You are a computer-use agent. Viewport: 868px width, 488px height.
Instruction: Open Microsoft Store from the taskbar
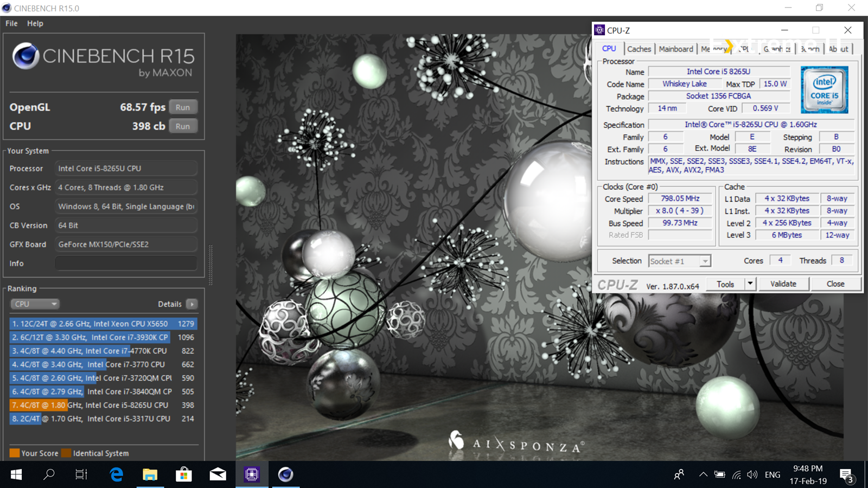coord(184,475)
